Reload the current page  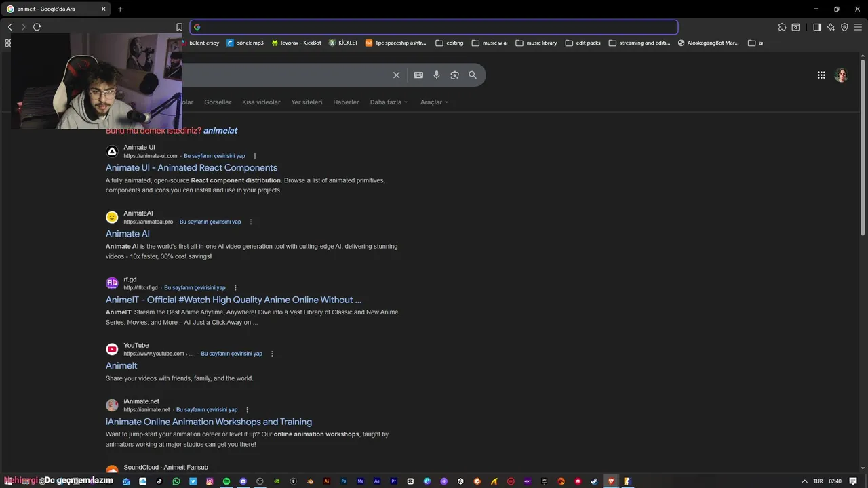click(x=37, y=27)
